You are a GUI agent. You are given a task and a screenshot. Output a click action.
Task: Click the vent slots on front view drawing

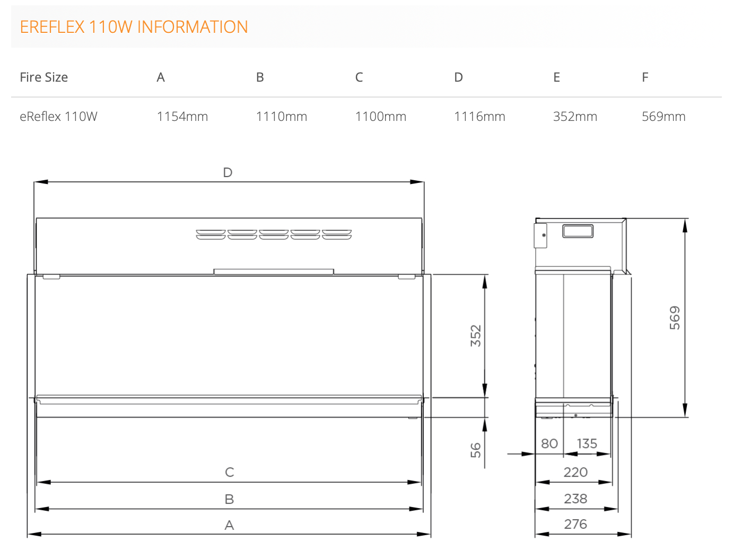[274, 234]
